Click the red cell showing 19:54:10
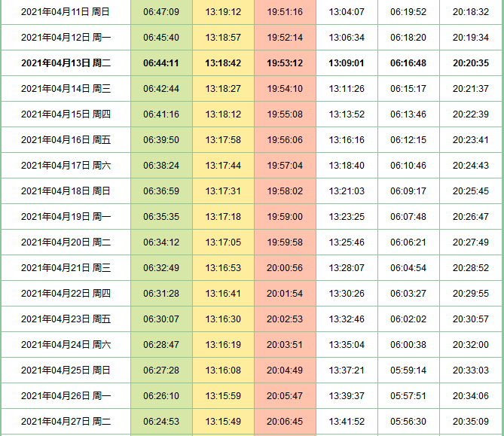This screenshot has height=436, width=504. point(285,89)
